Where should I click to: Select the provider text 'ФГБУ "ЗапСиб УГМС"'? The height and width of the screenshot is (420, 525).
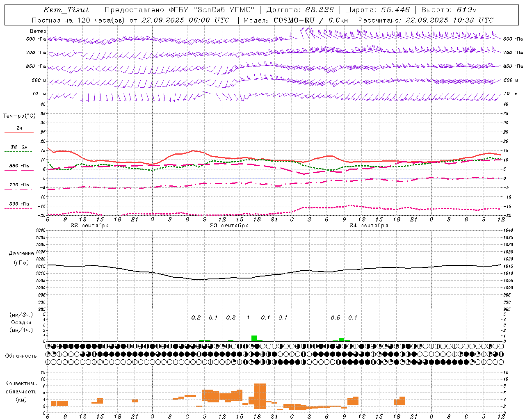tap(212, 10)
